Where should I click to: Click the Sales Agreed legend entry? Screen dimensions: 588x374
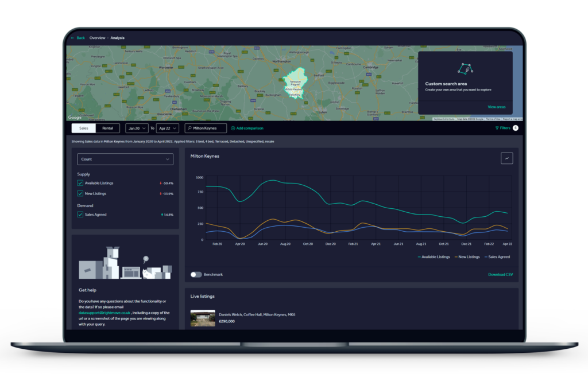click(x=497, y=257)
